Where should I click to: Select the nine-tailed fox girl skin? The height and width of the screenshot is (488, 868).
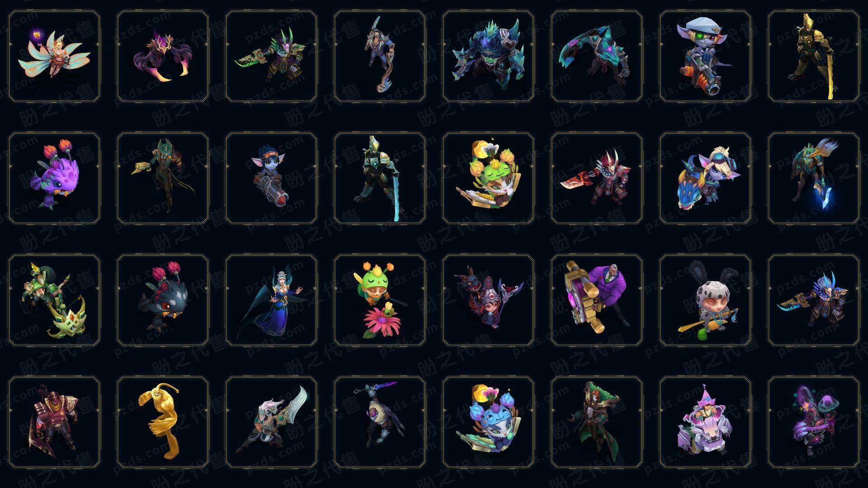pyautogui.click(x=54, y=56)
